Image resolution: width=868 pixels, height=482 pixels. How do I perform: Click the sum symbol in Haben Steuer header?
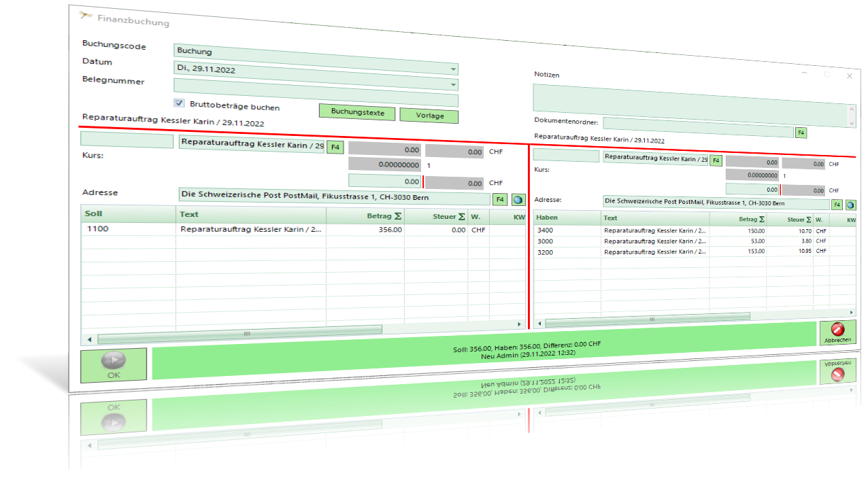pos(808,220)
